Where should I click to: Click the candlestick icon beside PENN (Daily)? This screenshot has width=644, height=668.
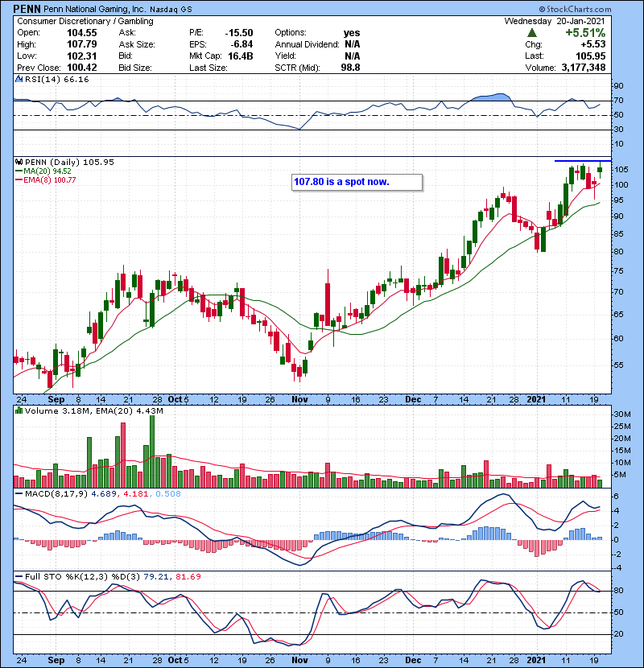(19, 162)
